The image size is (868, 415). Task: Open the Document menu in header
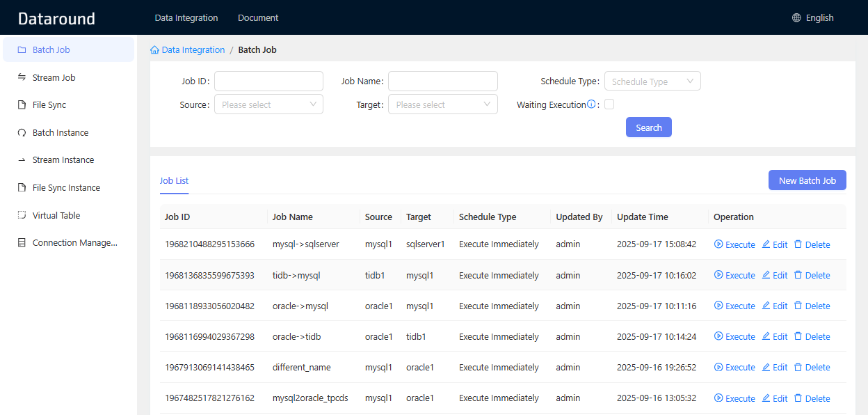[258, 18]
